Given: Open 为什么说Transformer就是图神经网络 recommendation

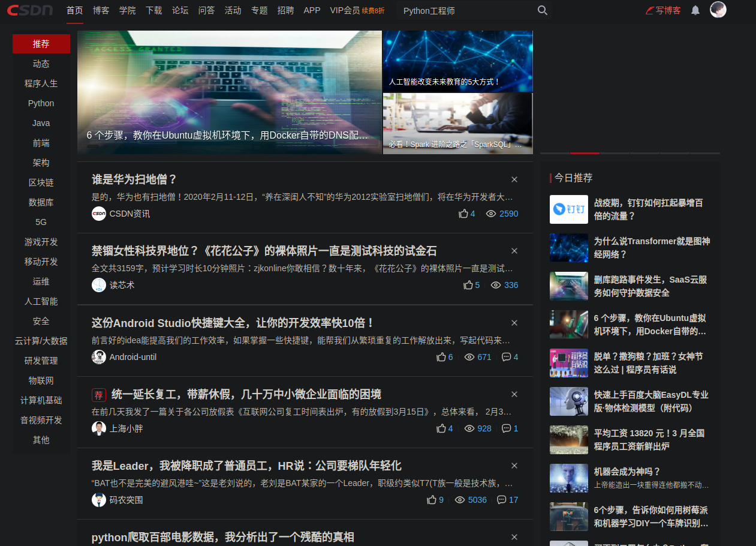Looking at the screenshot, I should pos(652,248).
